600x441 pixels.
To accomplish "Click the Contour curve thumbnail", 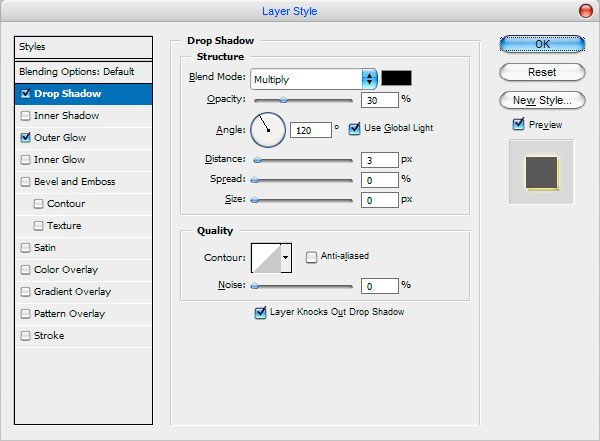I will [x=266, y=258].
